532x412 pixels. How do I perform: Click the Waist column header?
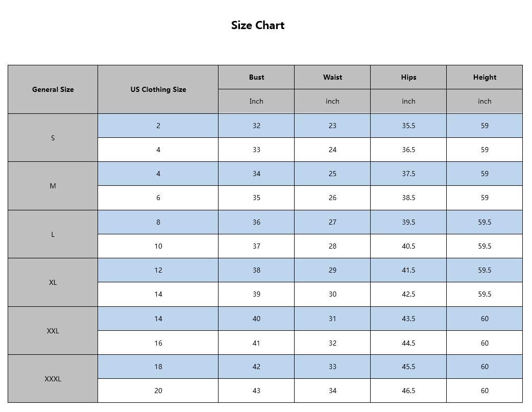pos(332,77)
